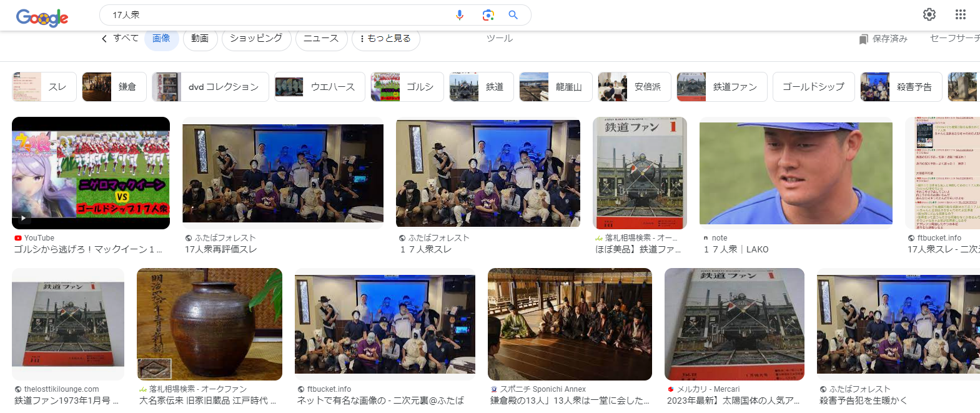The image size is (980, 413).
Task: Open the セーフサーチ dropdown
Action: point(954,39)
